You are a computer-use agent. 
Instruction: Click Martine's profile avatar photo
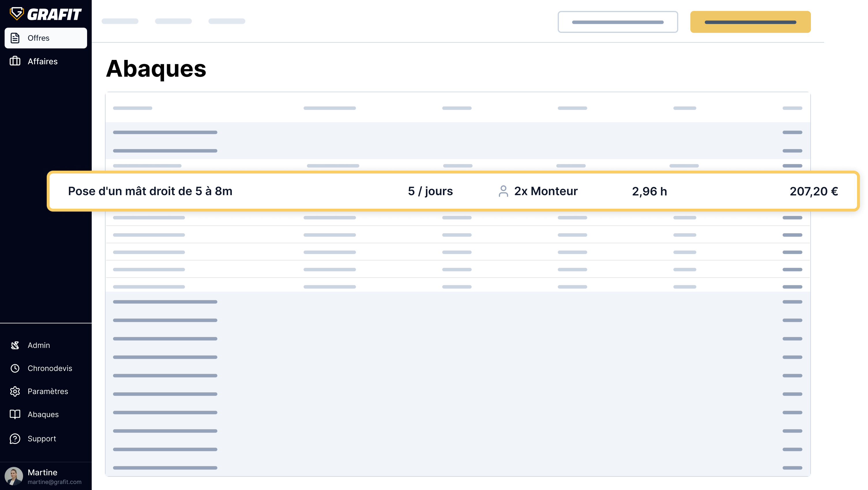point(14,476)
